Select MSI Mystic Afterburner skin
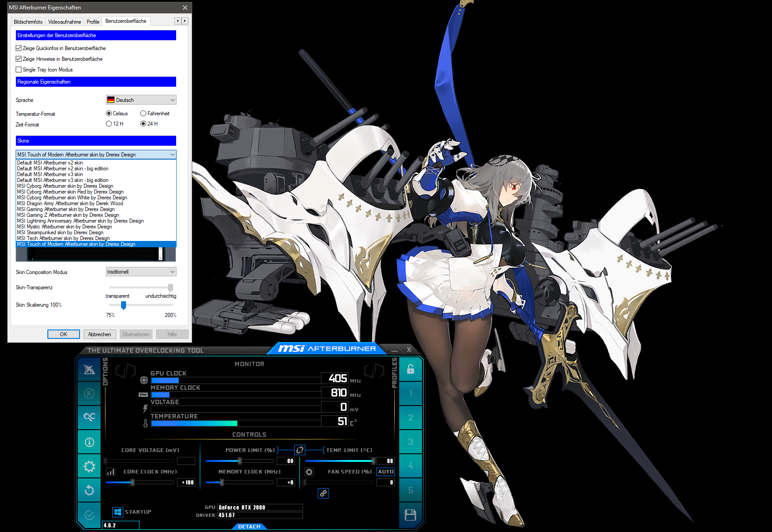This screenshot has height=532, width=772. pyautogui.click(x=96, y=227)
